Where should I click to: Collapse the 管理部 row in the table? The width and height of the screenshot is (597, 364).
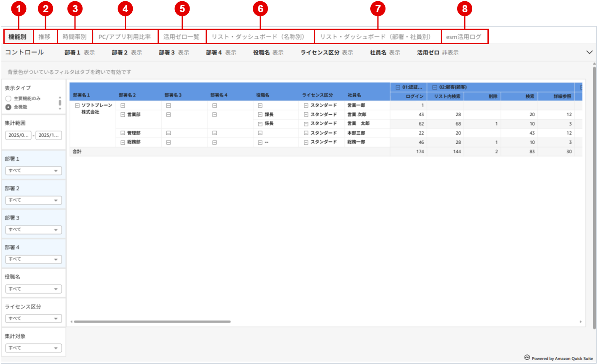tap(123, 133)
